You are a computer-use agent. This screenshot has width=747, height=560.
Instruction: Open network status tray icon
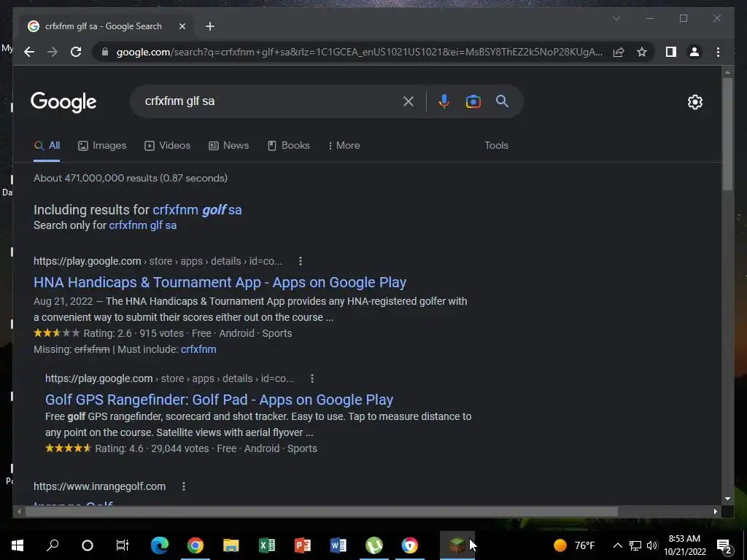click(x=635, y=545)
